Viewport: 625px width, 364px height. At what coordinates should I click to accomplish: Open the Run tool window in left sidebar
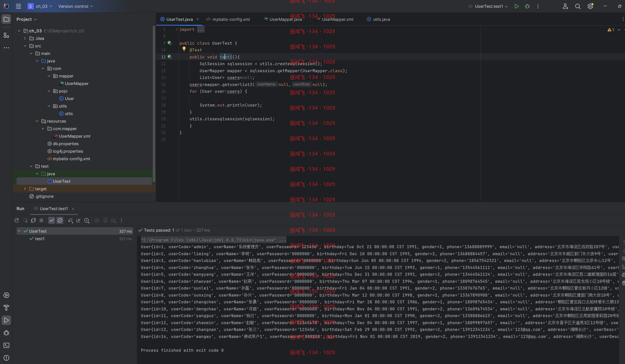pyautogui.click(x=7, y=320)
